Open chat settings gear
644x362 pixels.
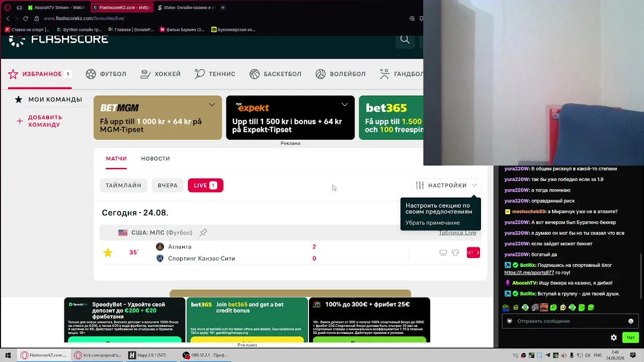614,338
